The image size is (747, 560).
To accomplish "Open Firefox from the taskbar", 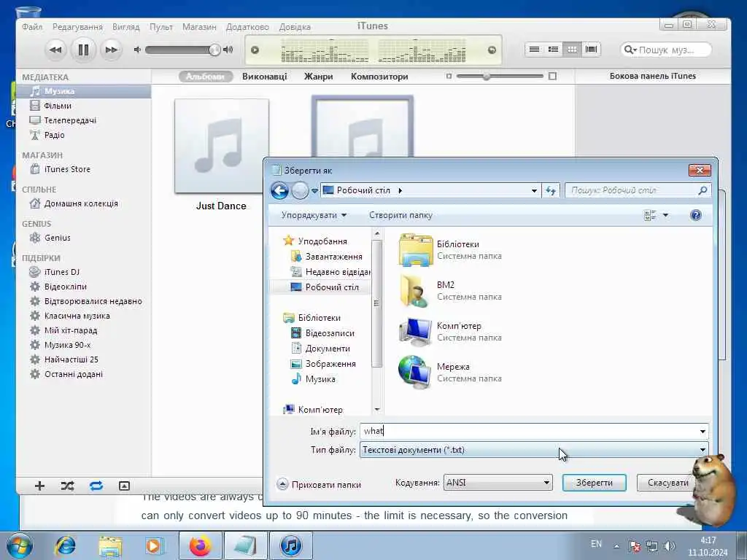I will click(201, 545).
